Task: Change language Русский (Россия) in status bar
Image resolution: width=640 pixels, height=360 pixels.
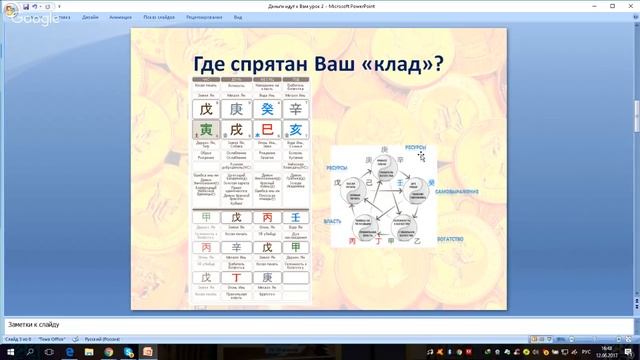Action: coord(102,339)
